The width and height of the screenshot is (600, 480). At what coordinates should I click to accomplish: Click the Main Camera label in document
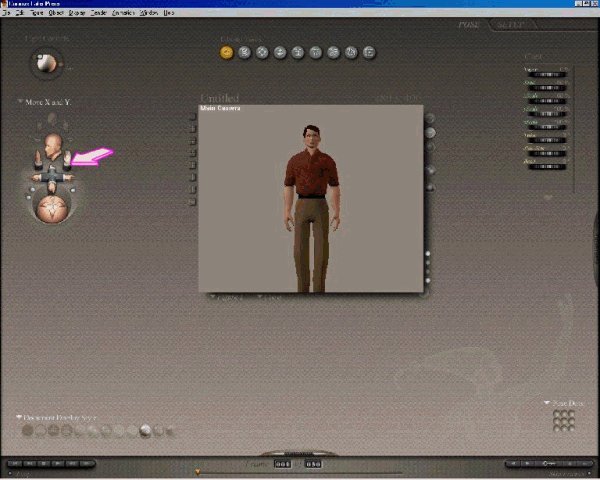(x=215, y=108)
